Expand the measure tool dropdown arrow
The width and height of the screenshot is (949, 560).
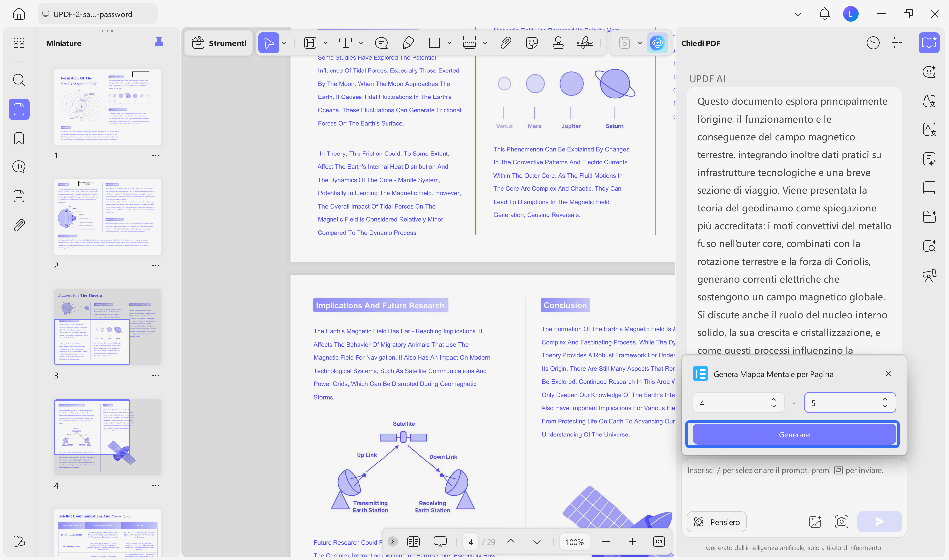pyautogui.click(x=485, y=43)
